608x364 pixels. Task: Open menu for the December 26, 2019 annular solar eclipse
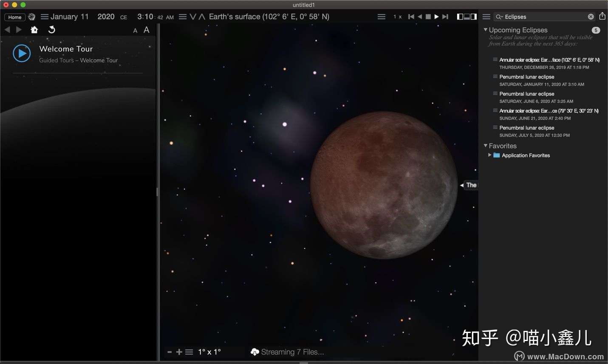click(495, 59)
